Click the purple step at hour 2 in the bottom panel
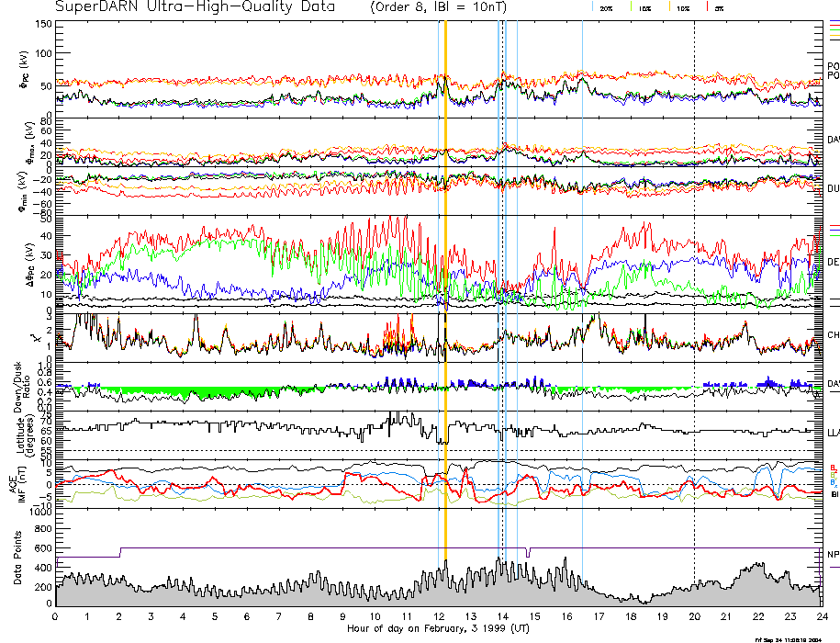 [120, 552]
